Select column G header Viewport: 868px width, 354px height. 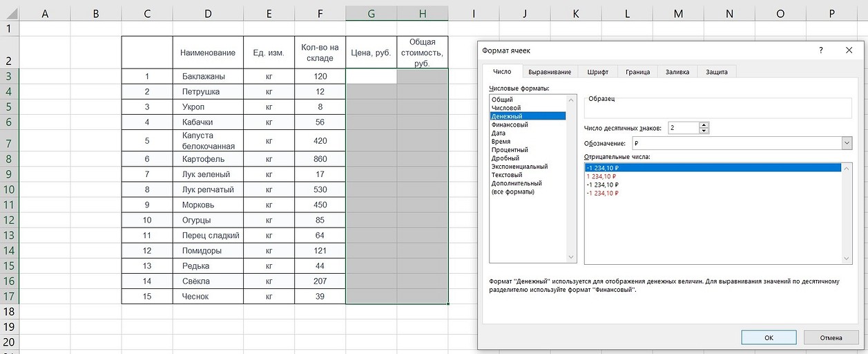(372, 13)
